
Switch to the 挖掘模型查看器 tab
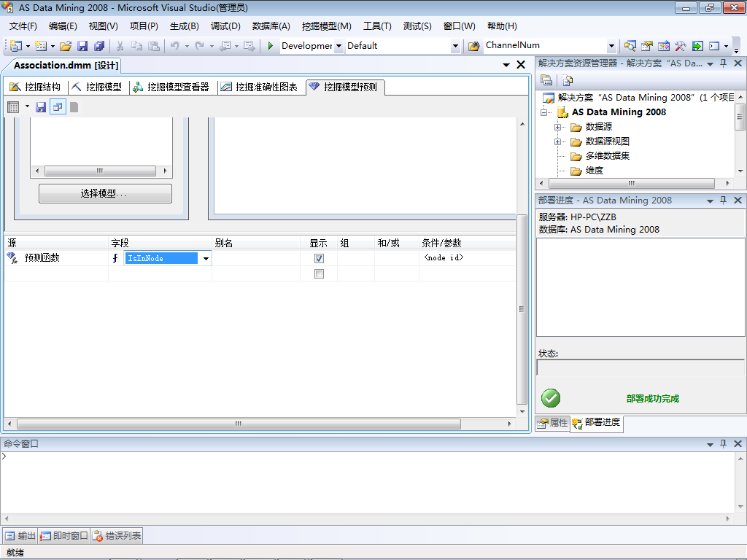coord(171,87)
